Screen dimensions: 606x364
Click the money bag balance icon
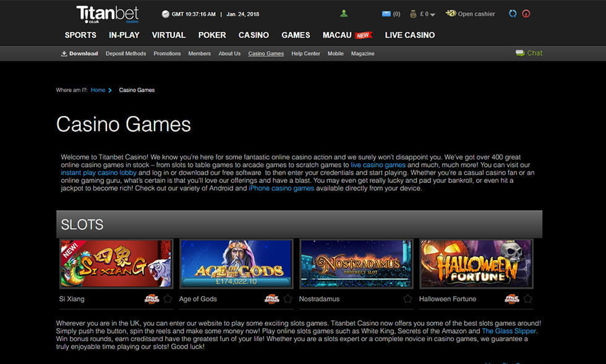coord(413,14)
